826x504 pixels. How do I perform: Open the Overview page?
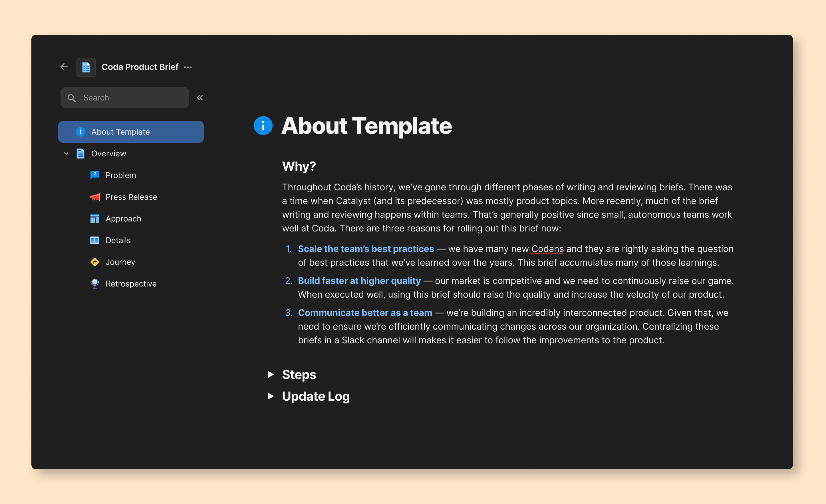click(x=131, y=154)
